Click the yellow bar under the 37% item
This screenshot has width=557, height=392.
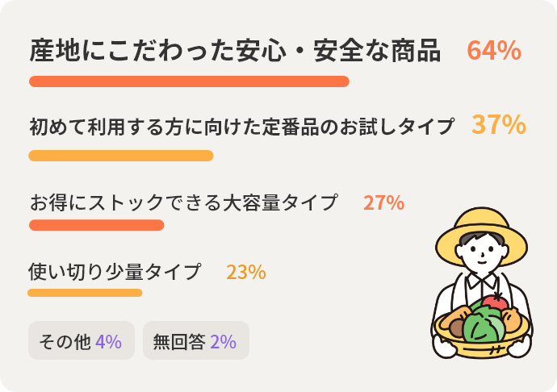[121, 156]
